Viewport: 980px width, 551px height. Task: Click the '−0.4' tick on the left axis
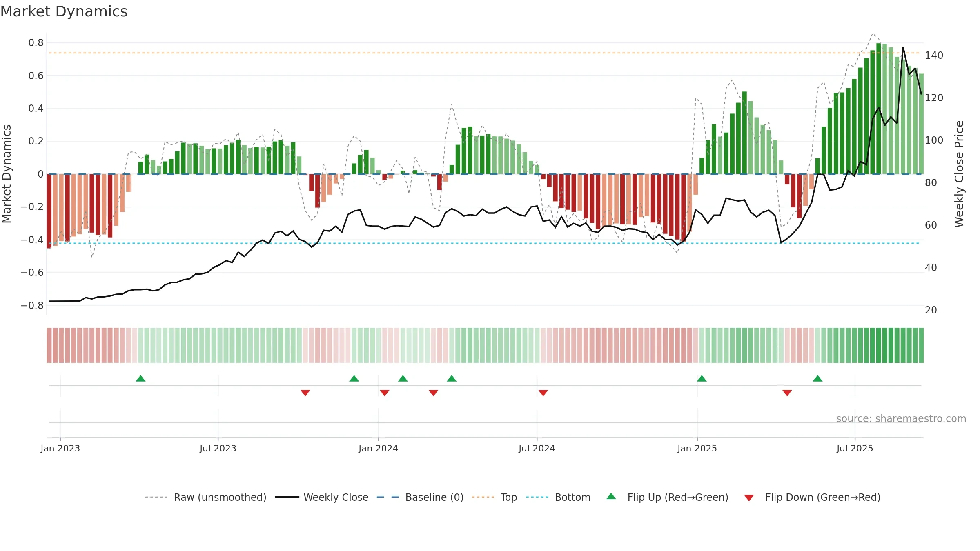click(32, 240)
